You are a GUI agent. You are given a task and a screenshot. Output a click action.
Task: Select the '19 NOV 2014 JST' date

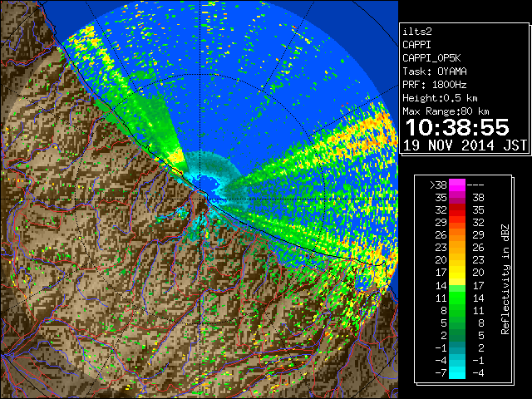tap(465, 145)
